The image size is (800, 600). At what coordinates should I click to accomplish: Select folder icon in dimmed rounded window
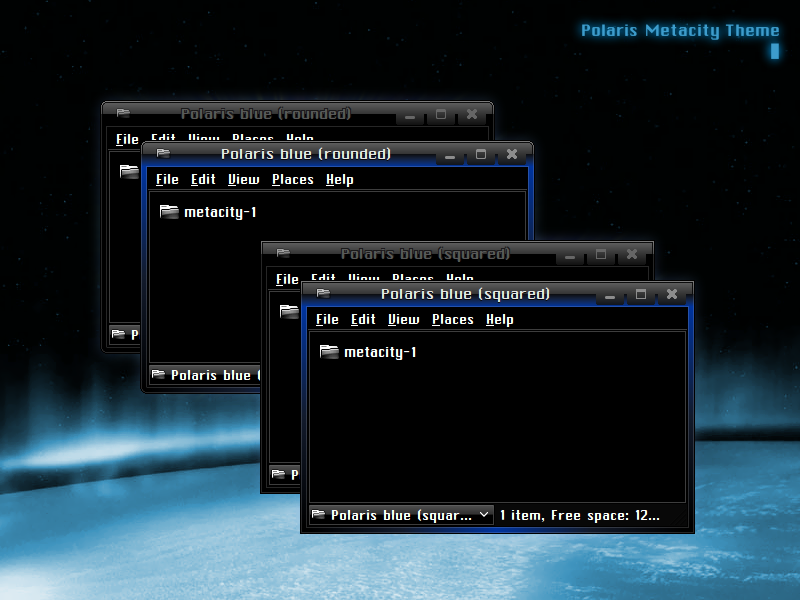(129, 171)
